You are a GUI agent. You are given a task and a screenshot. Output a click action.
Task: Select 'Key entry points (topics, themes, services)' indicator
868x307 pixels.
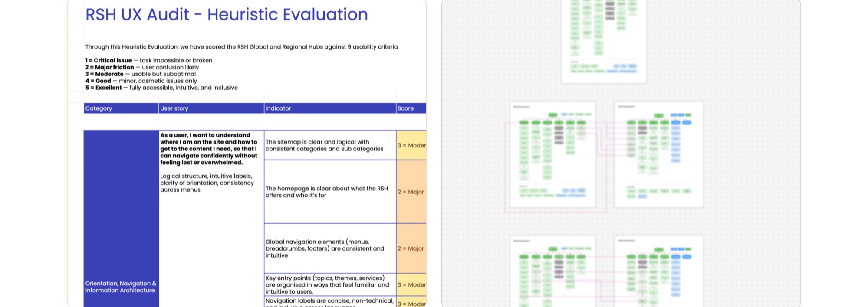pyautogui.click(x=330, y=284)
